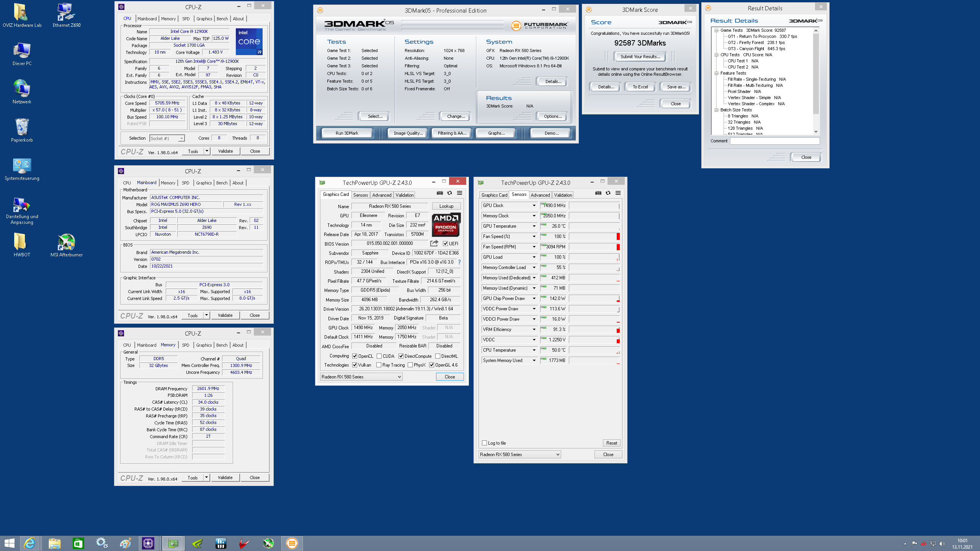Click the Windows Start button
980x551 pixels.
pos(9,543)
